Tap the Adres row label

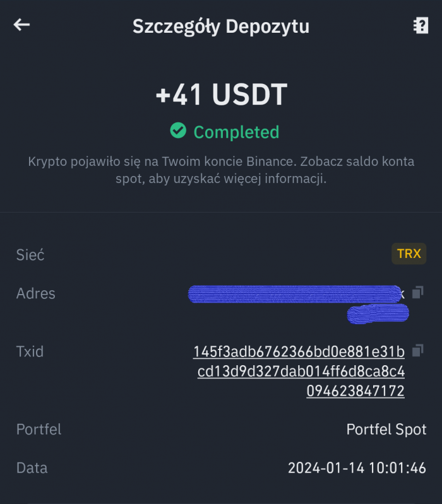(x=36, y=293)
